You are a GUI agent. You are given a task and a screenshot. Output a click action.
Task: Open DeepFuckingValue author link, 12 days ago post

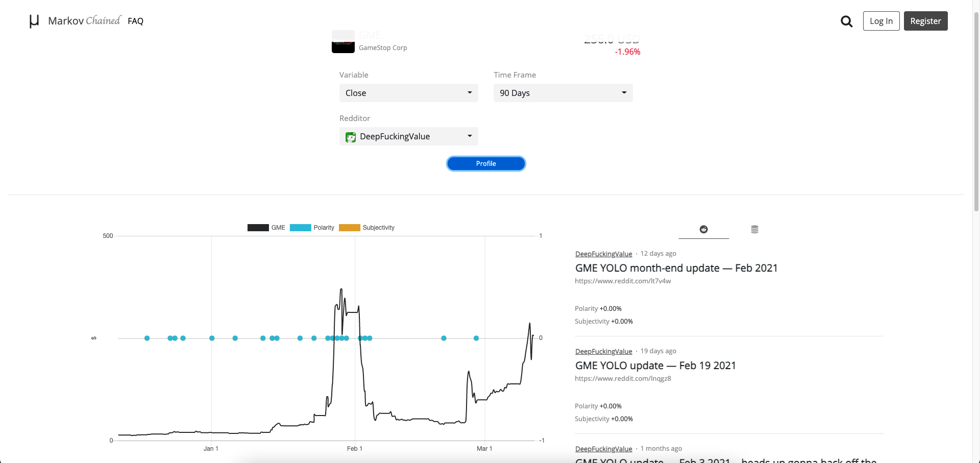(604, 254)
